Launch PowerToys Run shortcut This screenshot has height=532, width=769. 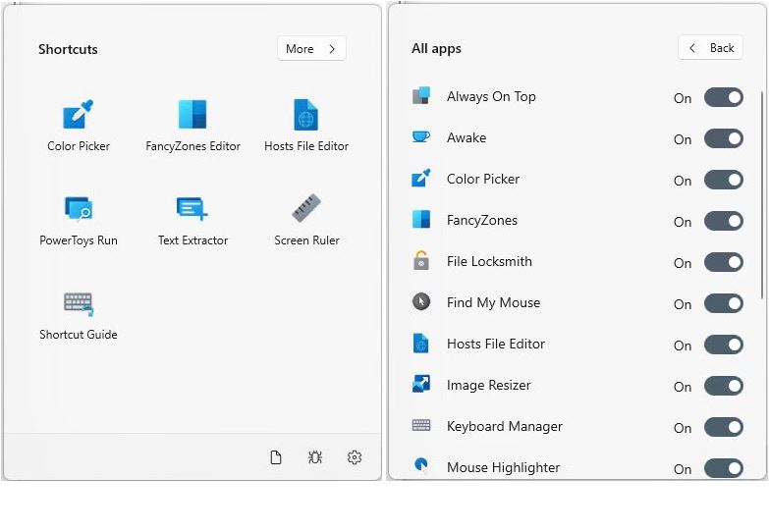click(79, 220)
